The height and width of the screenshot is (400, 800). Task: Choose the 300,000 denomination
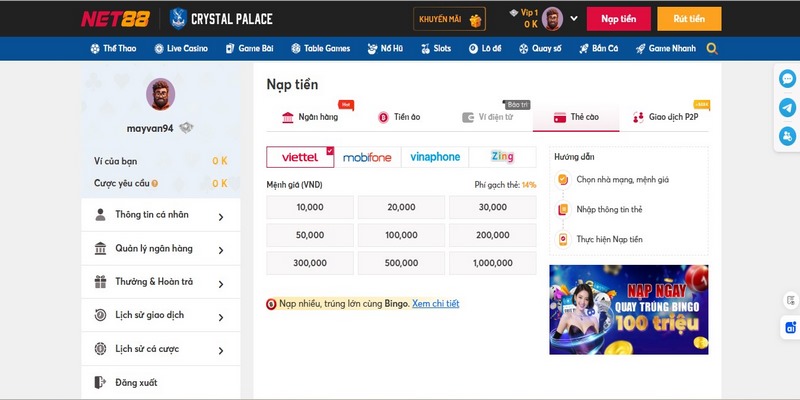(310, 263)
